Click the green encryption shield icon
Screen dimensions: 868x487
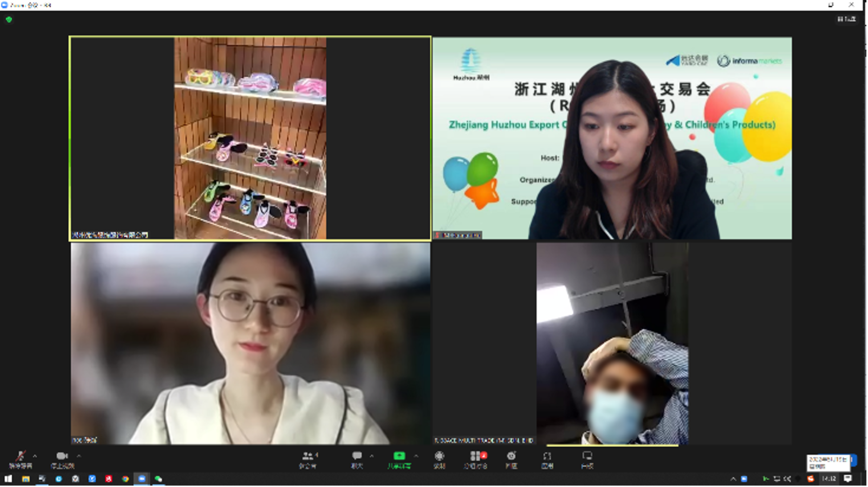tap(9, 20)
